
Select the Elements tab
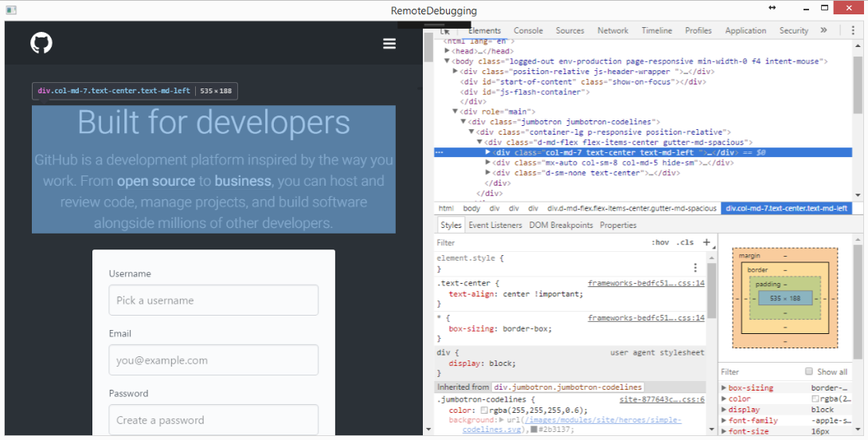[x=484, y=30]
